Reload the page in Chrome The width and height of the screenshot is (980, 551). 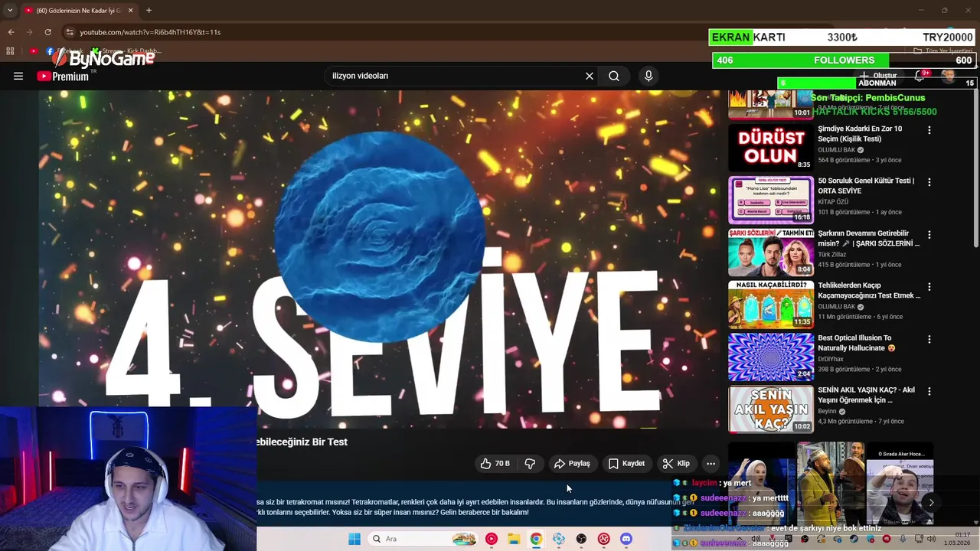point(47,32)
